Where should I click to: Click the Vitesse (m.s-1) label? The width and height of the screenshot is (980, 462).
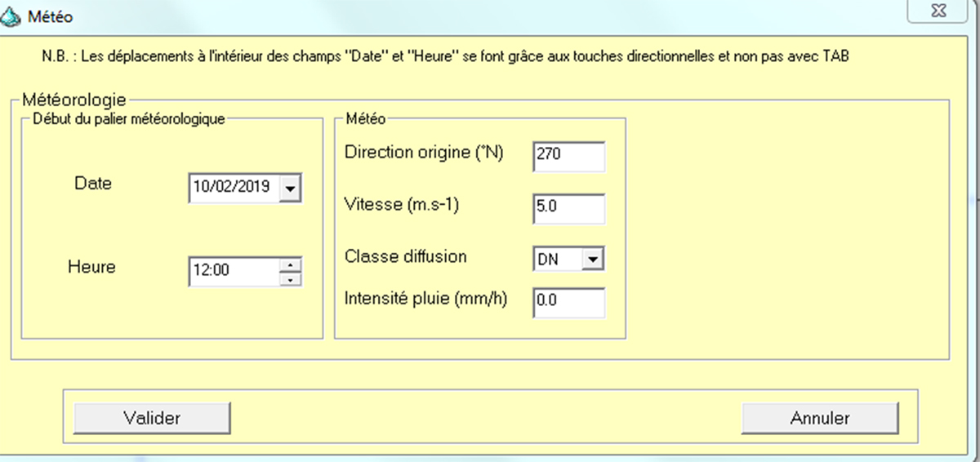tap(403, 206)
